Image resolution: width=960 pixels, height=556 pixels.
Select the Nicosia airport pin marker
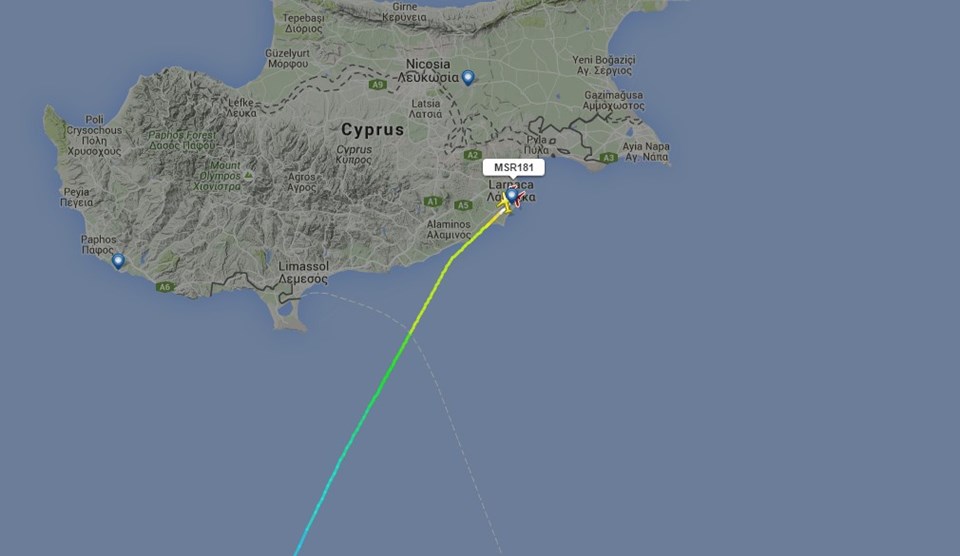(x=468, y=78)
